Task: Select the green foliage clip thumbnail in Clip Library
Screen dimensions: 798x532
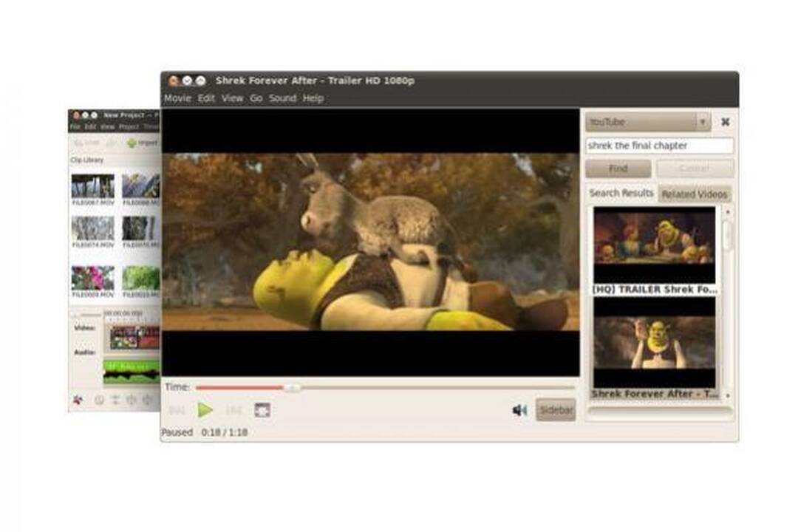Action: (141, 278)
